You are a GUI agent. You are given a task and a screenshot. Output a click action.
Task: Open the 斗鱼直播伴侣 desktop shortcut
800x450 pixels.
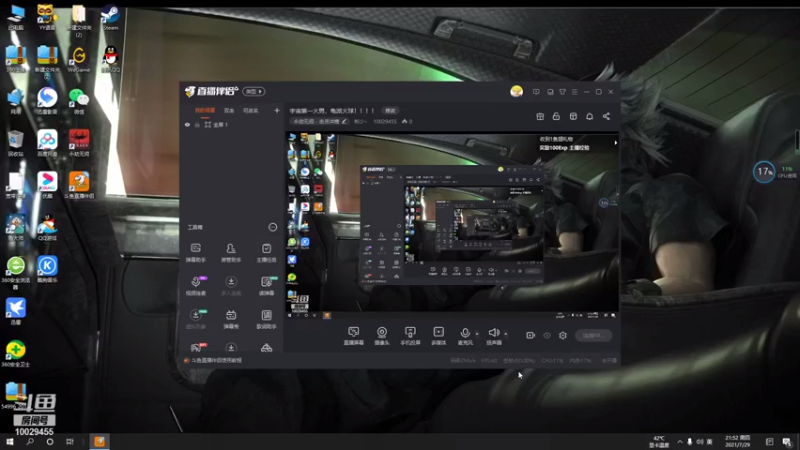tap(79, 185)
